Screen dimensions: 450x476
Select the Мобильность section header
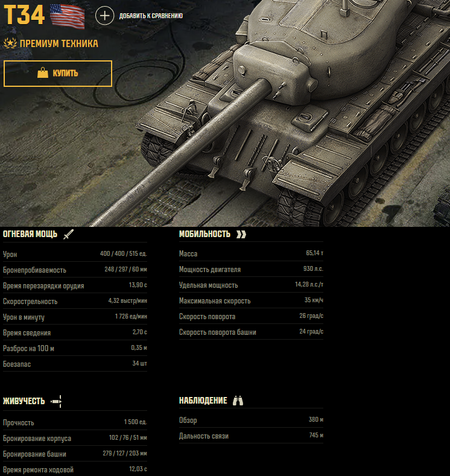[x=205, y=234]
